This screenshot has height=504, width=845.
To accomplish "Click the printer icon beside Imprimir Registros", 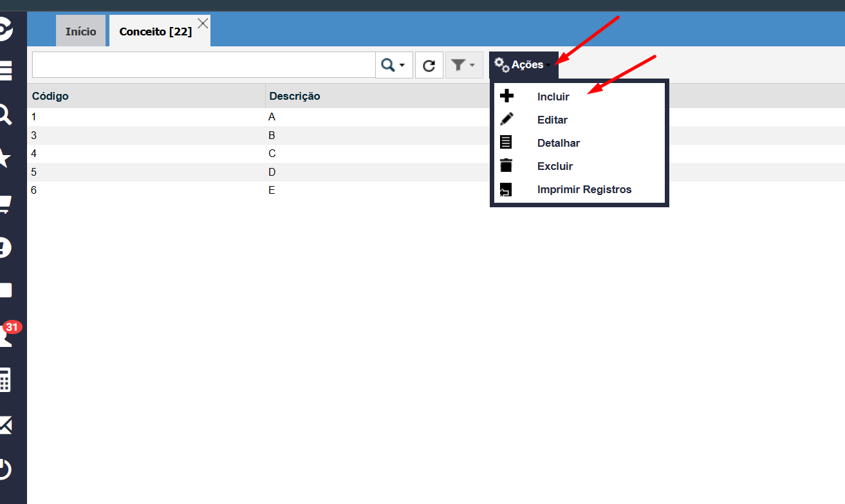I will (506, 189).
